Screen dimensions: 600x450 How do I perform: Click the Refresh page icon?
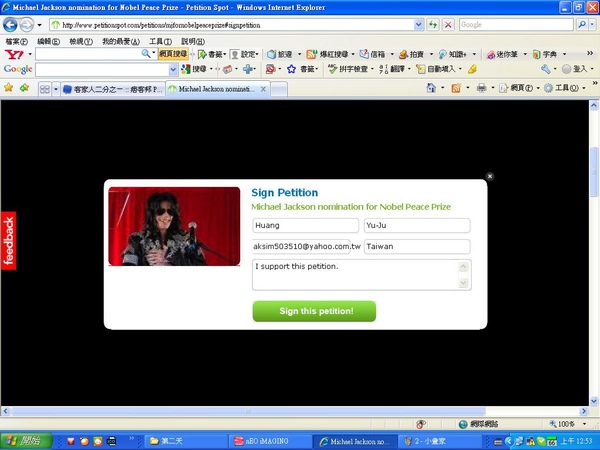tap(433, 25)
